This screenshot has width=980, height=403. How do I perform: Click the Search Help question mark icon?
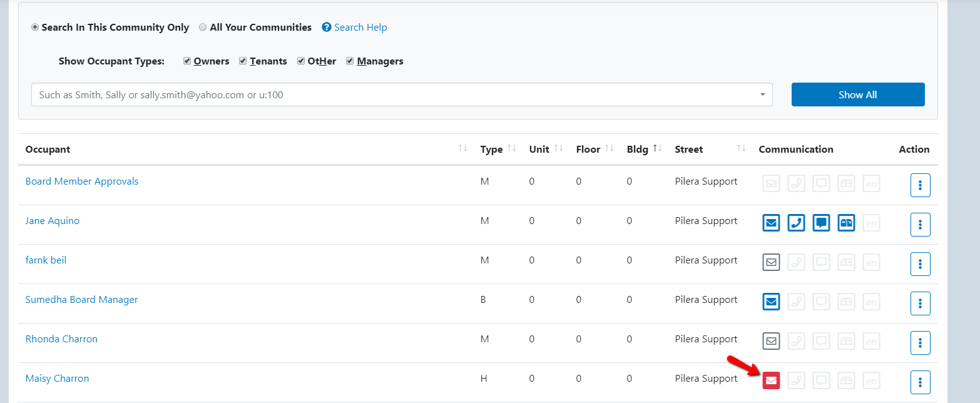coord(326,28)
